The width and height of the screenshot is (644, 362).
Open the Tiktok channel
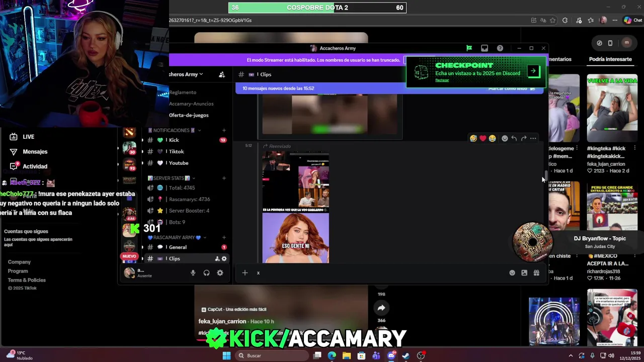186,151
